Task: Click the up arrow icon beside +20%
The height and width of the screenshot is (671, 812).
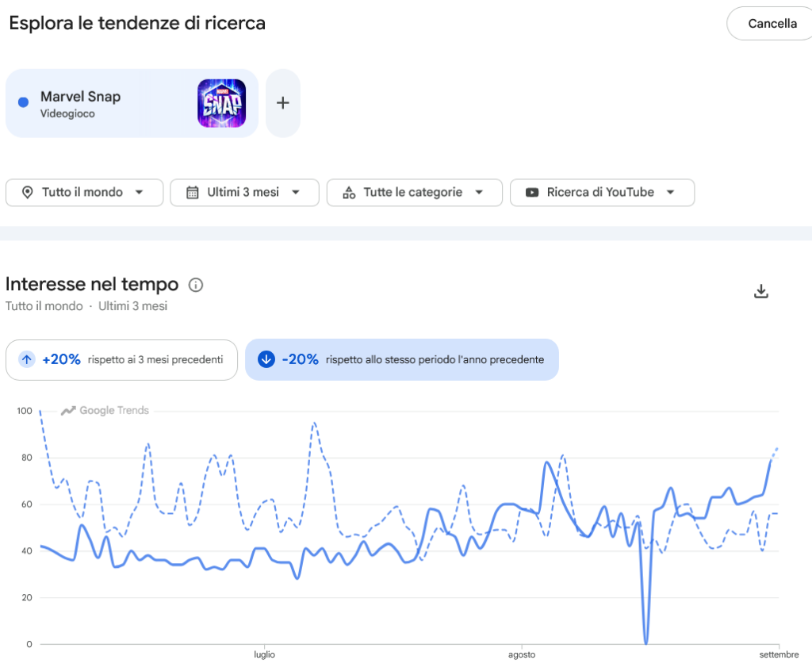Action: [27, 359]
